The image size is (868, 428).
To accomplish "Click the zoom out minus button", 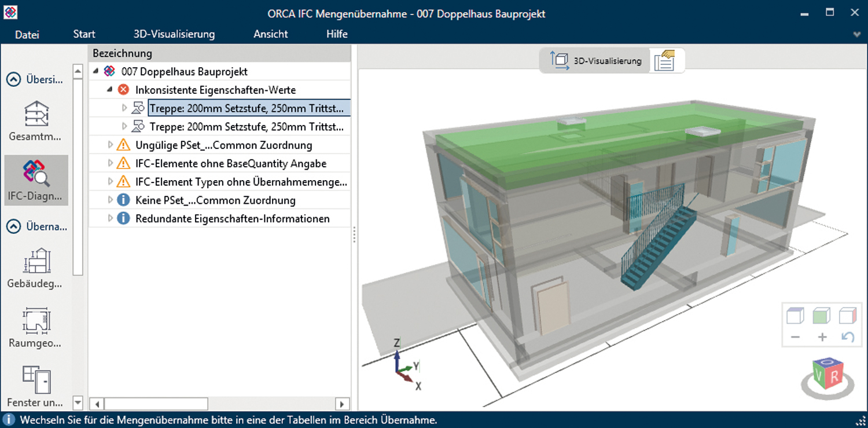I will click(x=795, y=337).
